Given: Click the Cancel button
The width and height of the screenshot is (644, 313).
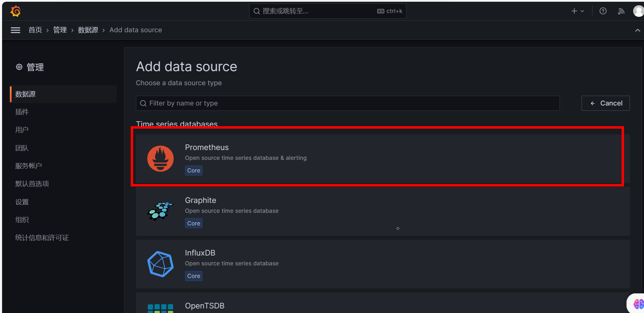Looking at the screenshot, I should tap(606, 103).
